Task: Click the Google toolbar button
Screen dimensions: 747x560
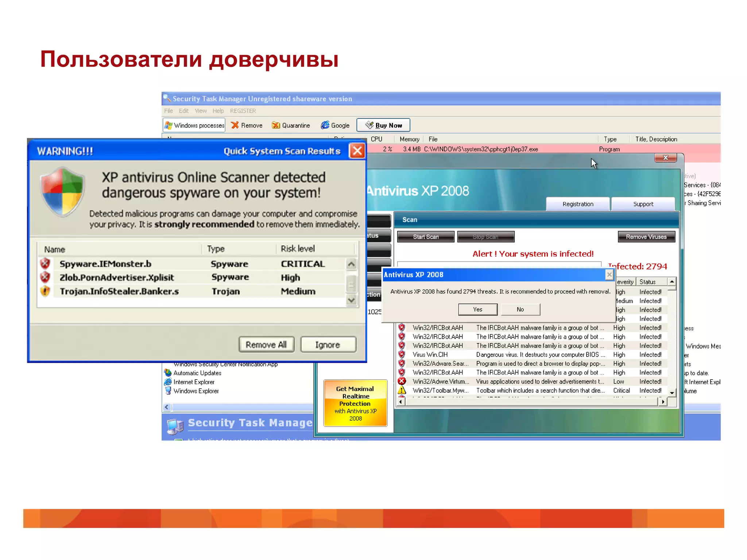Action: [335, 125]
